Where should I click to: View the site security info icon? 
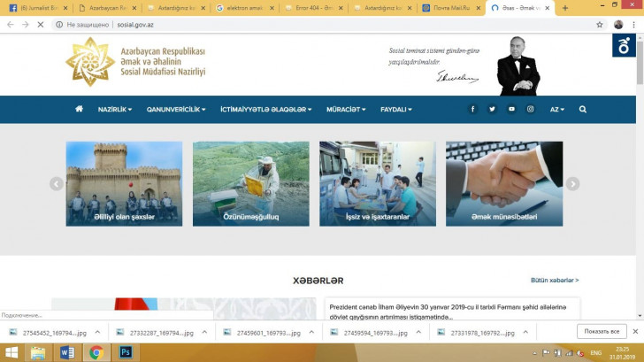pos(59,25)
